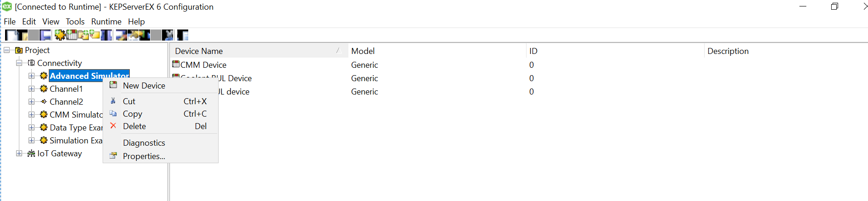The width and height of the screenshot is (868, 201).
Task: Expand the IoT Gateway tree node
Action: pyautogui.click(x=19, y=153)
